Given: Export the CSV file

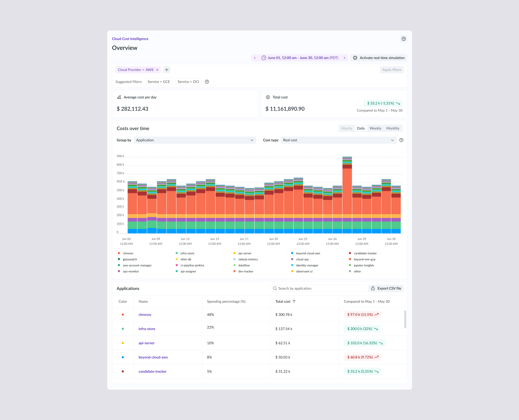Looking at the screenshot, I should (x=386, y=288).
